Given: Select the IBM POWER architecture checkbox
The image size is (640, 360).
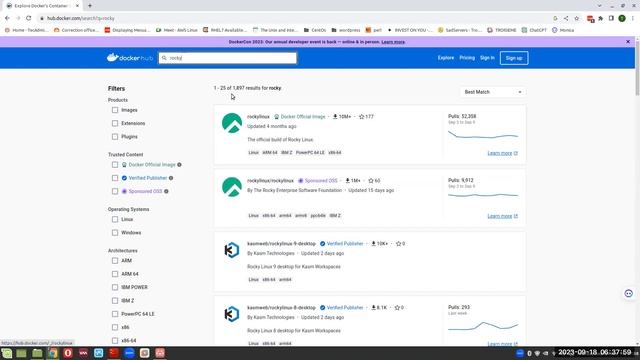Looking at the screenshot, I should pos(115,287).
